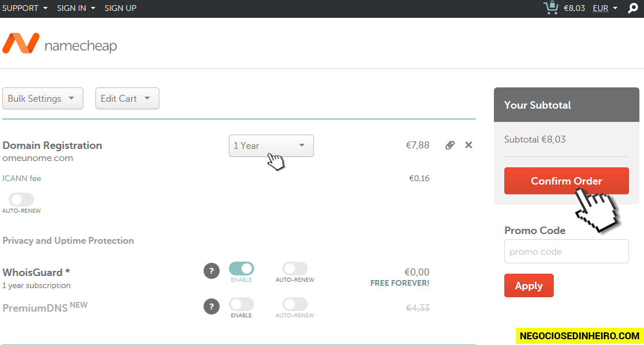
Task: Click the Subtotal €8,03 text
Action: coord(535,140)
